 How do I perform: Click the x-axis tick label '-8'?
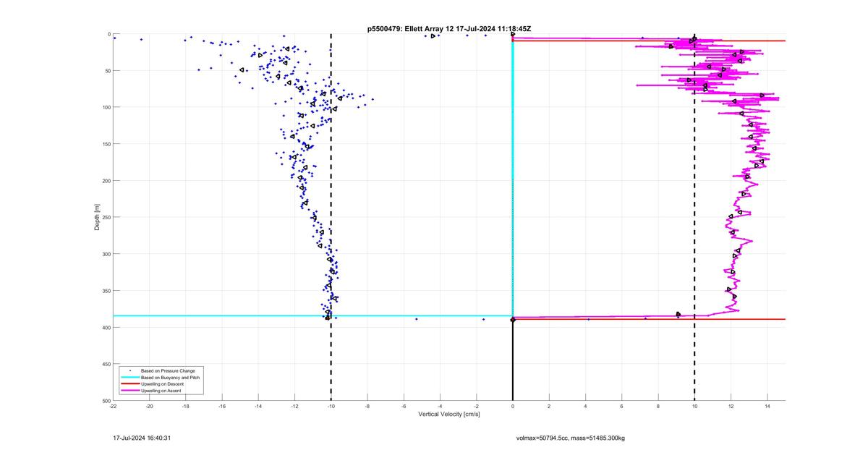tap(367, 406)
